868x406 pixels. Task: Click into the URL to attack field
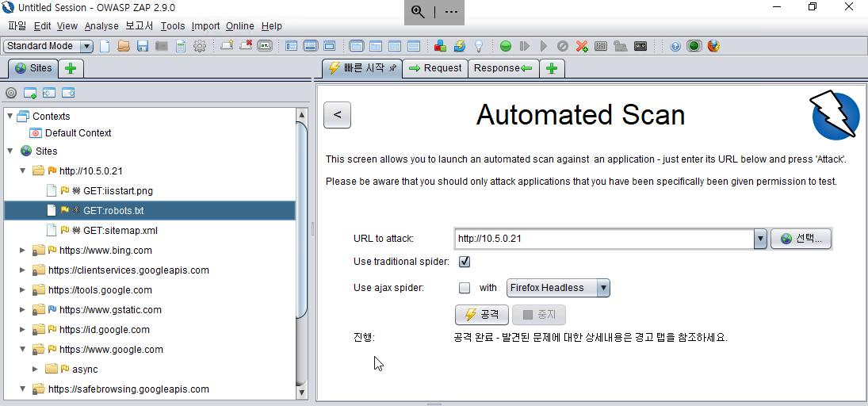604,239
